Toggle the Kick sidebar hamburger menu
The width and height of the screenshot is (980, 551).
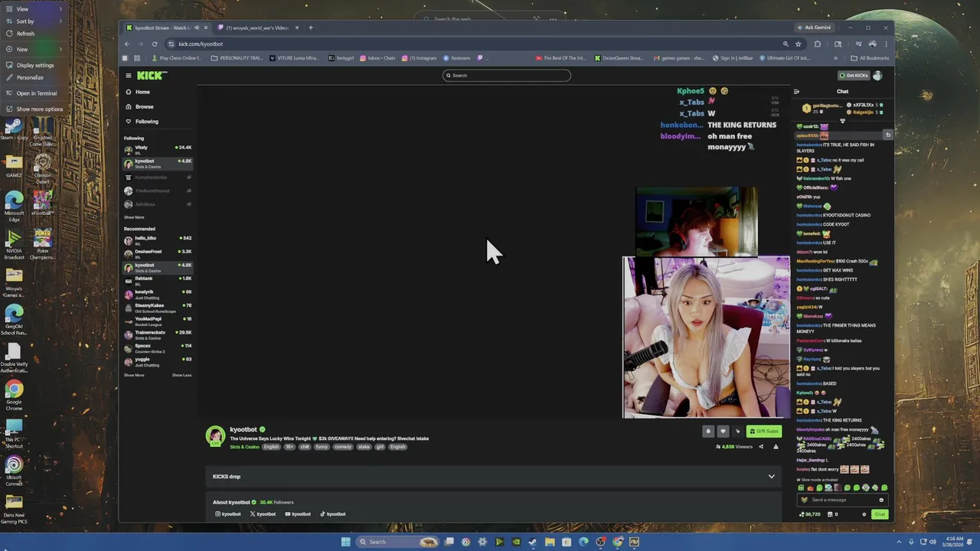click(x=129, y=75)
